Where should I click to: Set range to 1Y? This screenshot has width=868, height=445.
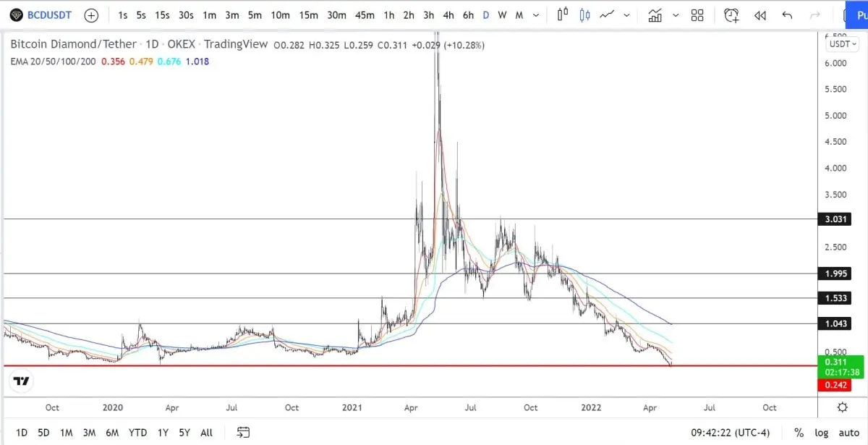[x=163, y=433]
